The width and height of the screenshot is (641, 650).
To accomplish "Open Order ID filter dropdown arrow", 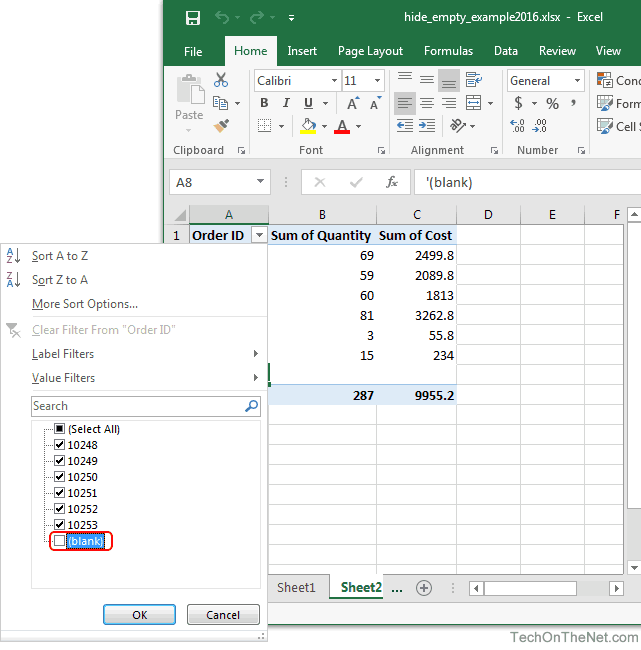I will 259,235.
